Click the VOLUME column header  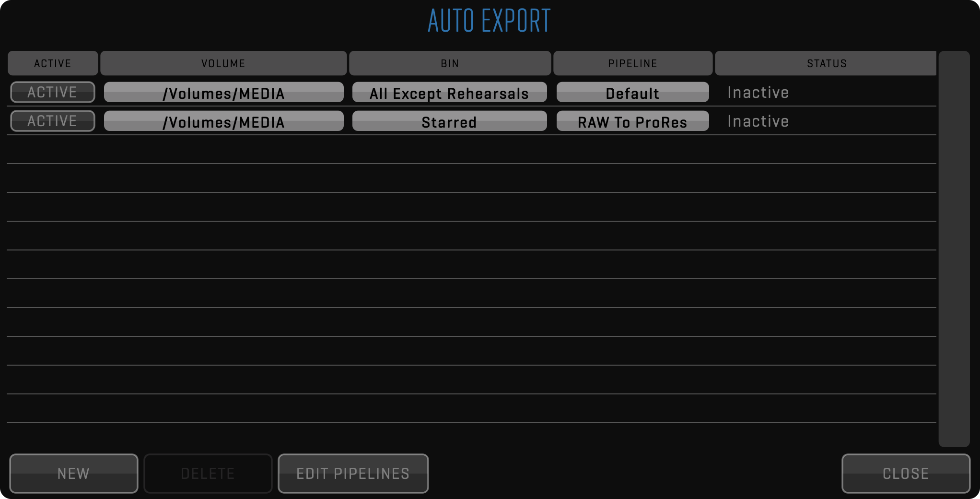point(223,63)
